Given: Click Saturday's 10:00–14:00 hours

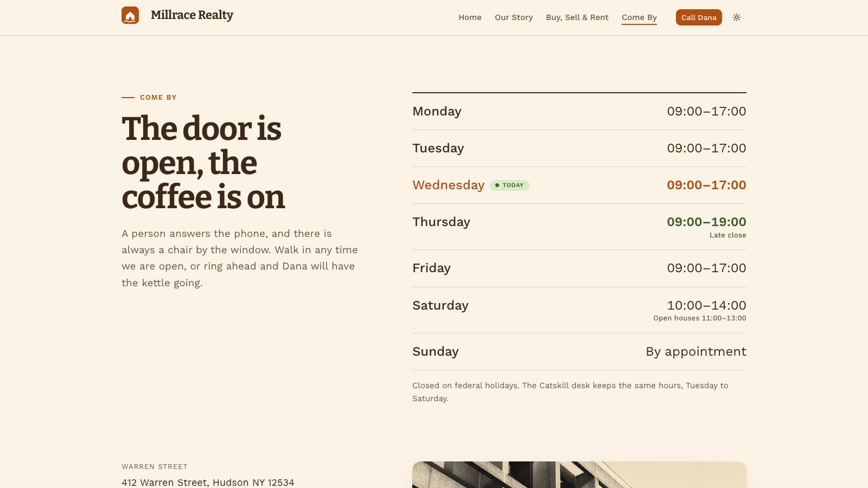Looking at the screenshot, I should point(706,305).
